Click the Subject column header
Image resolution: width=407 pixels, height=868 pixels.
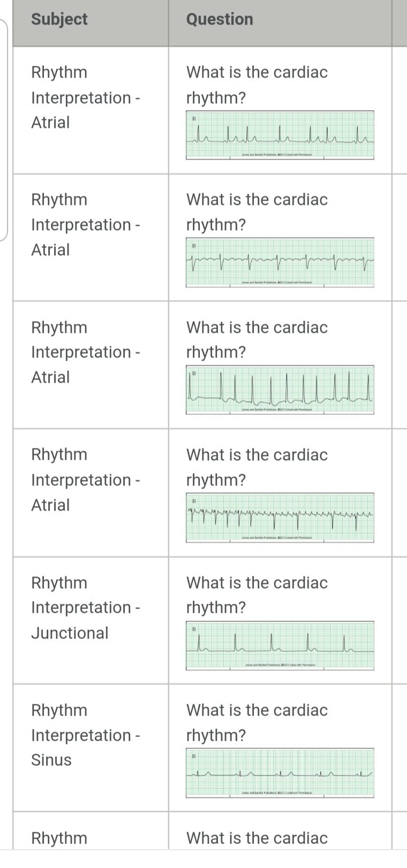coord(59,19)
